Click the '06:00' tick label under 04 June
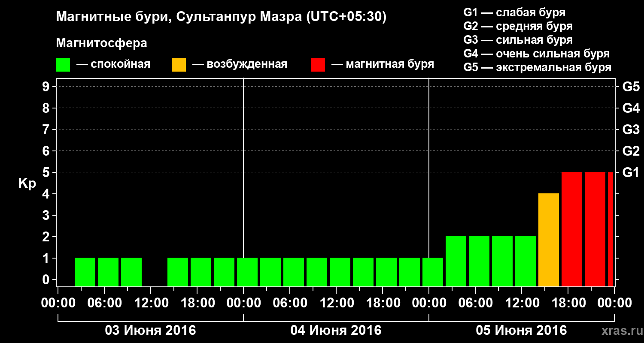This screenshot has height=343, width=644. [x=290, y=303]
